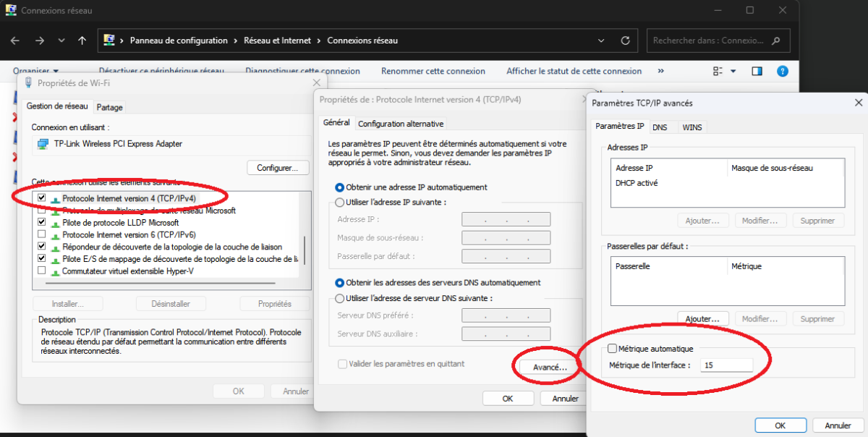
Task: Click the Installer... button
Action: pos(67,304)
